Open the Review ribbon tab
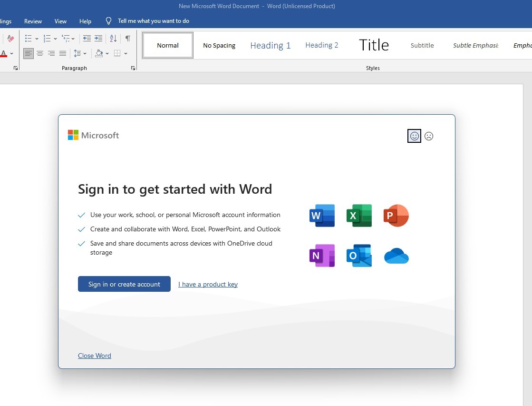The image size is (532, 406). pos(33,21)
